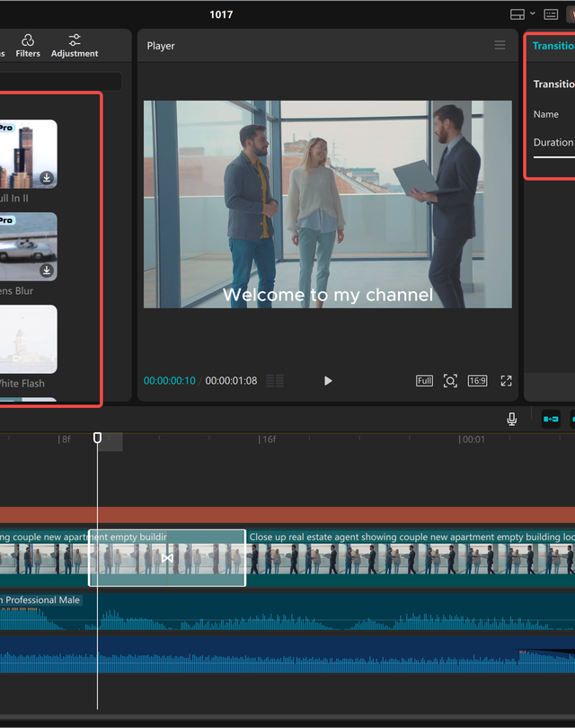575x728 pixels.
Task: Download the Lens Blur transition
Action: [47, 271]
